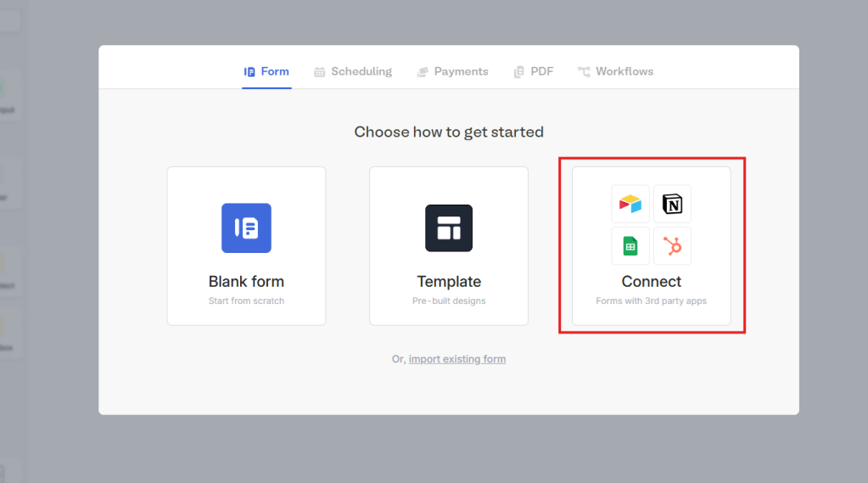Click the blue Blank form icon
Image resolution: width=868 pixels, height=483 pixels.
(246, 227)
